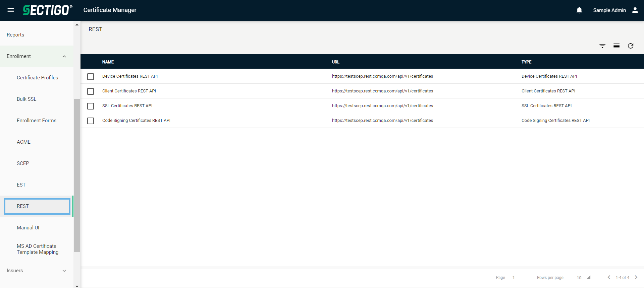Sort by the TYPE column header
Image resolution: width=644 pixels, height=288 pixels.
click(x=526, y=62)
